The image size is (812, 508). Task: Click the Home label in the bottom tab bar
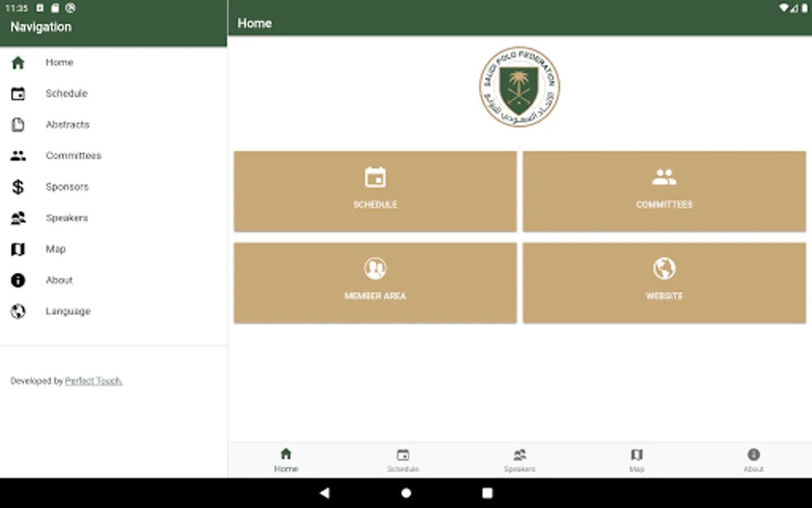(286, 469)
